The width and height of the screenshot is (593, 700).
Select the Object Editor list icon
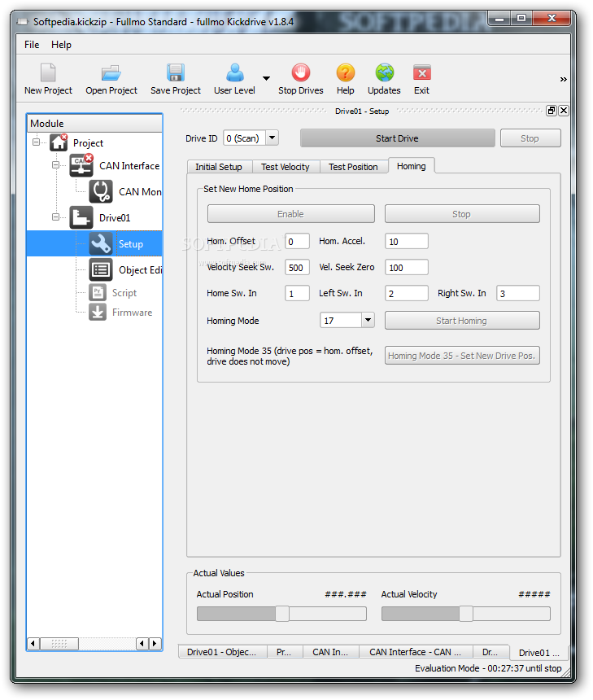[x=101, y=269]
